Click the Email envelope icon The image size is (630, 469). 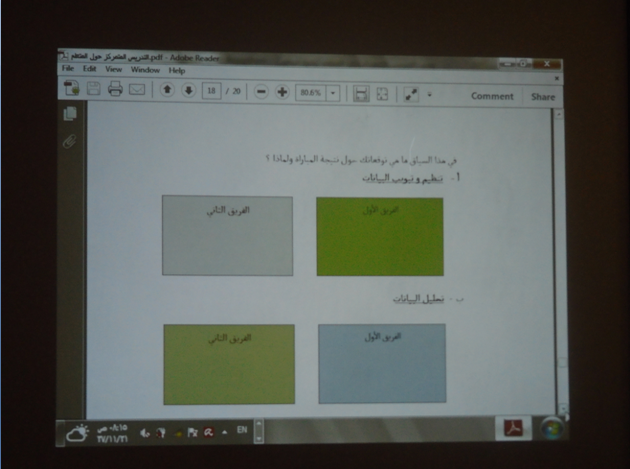[x=137, y=90]
